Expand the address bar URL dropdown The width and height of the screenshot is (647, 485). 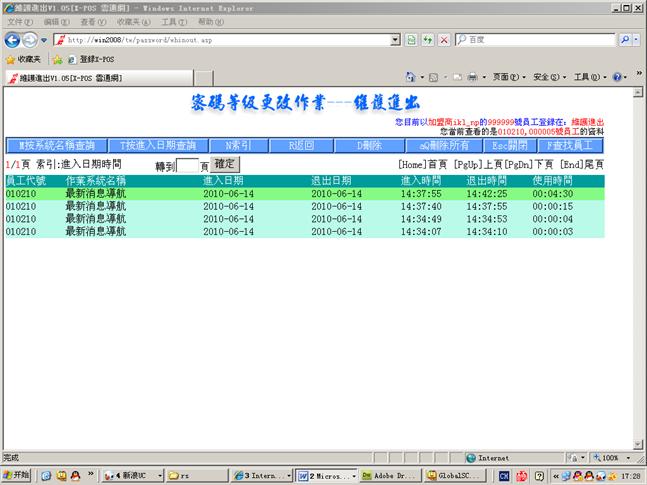coord(396,39)
